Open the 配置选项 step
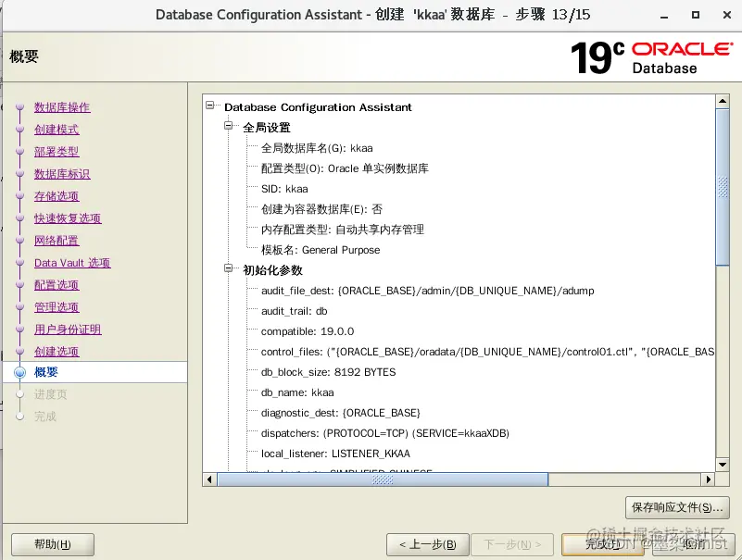The height and width of the screenshot is (560, 742). click(x=57, y=285)
